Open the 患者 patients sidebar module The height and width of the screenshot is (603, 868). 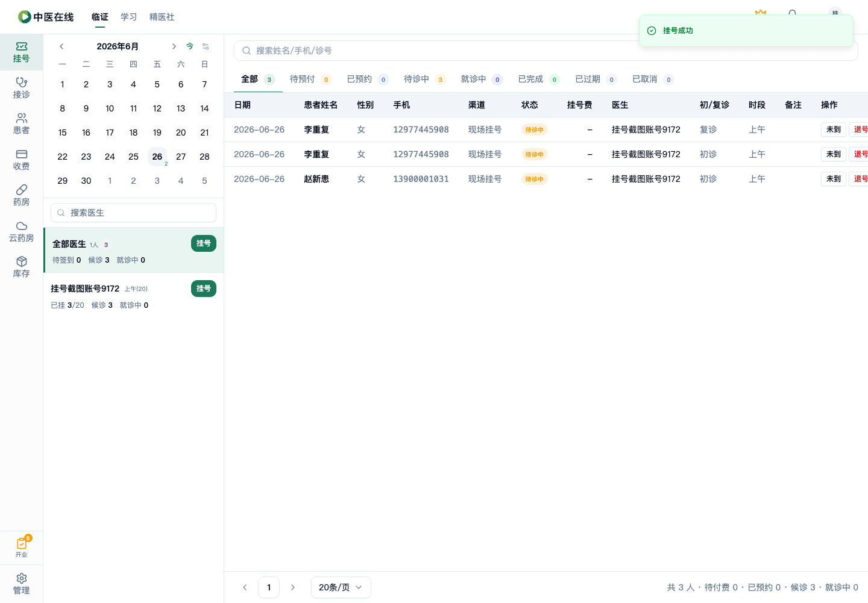[x=21, y=124]
